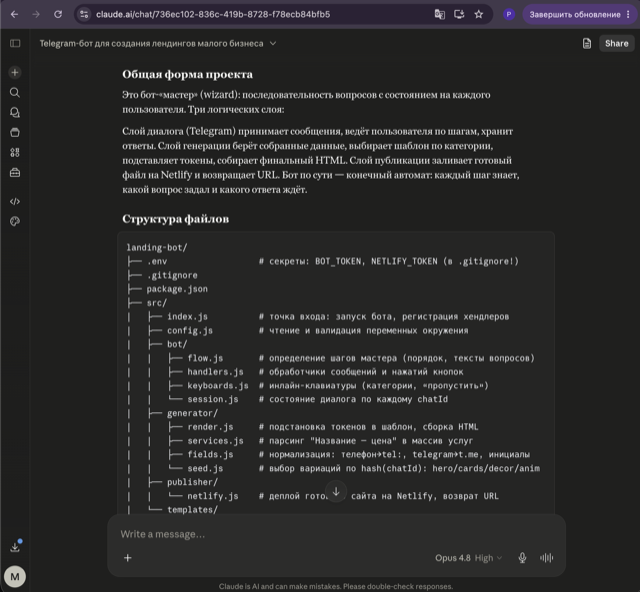
Task: Click the address bar URL
Action: coord(213,14)
